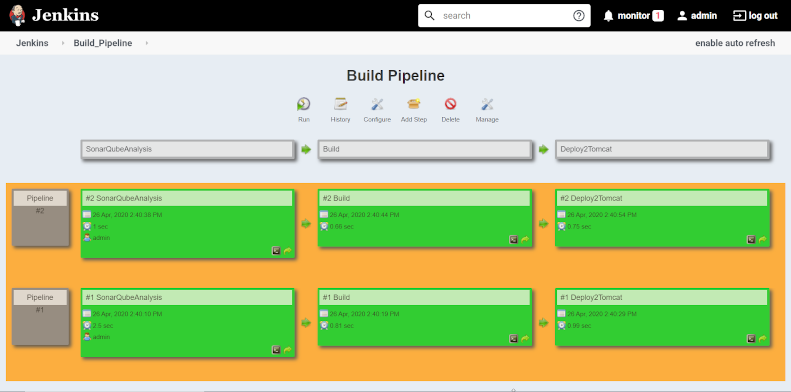
Task: Focus the search input field
Action: coord(504,16)
